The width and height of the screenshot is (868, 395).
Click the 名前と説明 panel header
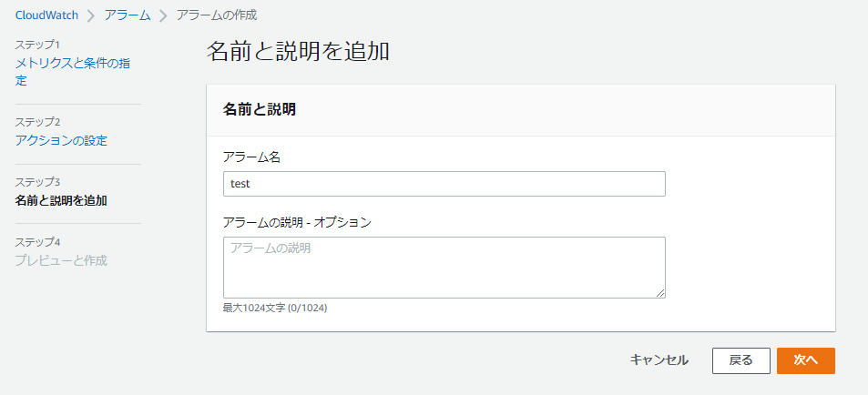point(259,109)
